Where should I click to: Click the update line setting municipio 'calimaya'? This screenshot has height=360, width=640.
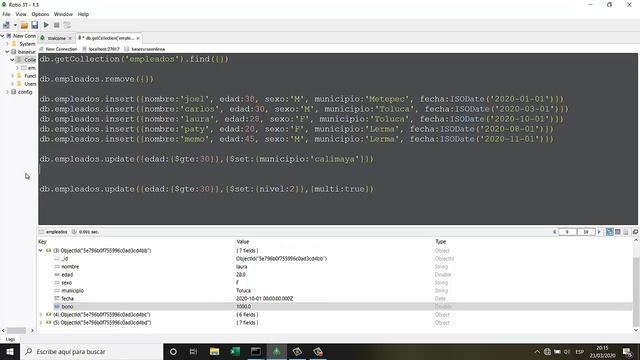[207, 159]
